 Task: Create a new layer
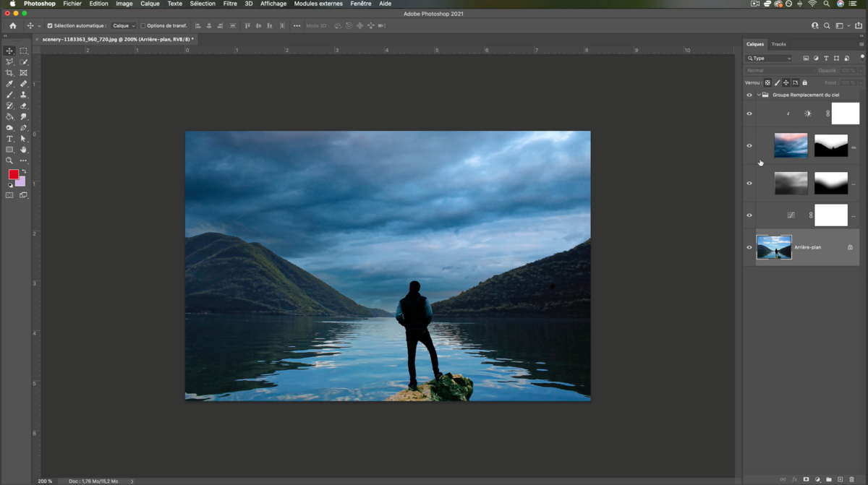(841, 479)
